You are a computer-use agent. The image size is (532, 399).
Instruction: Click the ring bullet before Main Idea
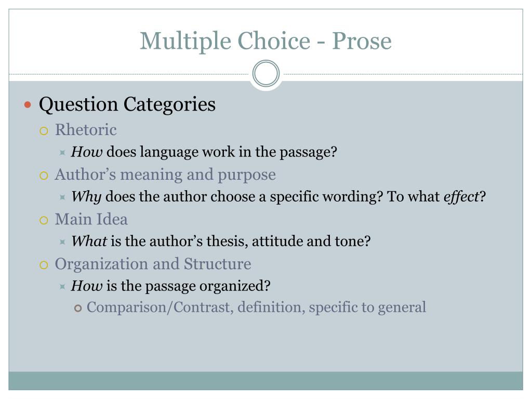pos(44,220)
